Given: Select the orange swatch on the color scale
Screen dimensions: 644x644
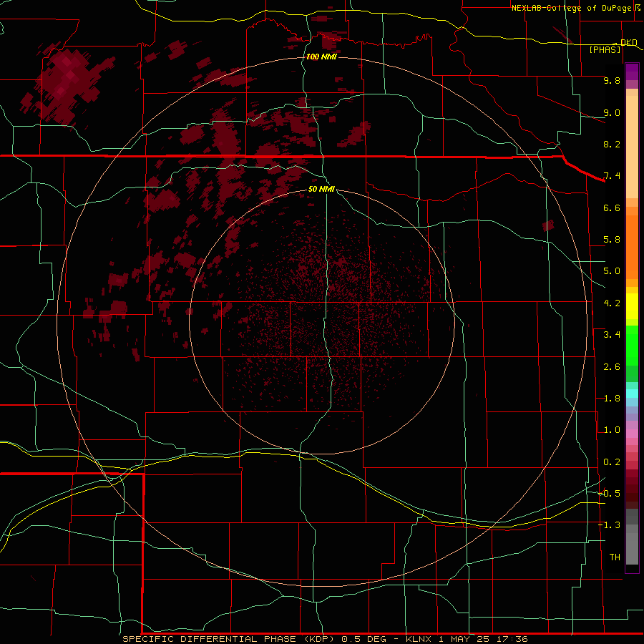Looking at the screenshot, I should click(632, 248).
